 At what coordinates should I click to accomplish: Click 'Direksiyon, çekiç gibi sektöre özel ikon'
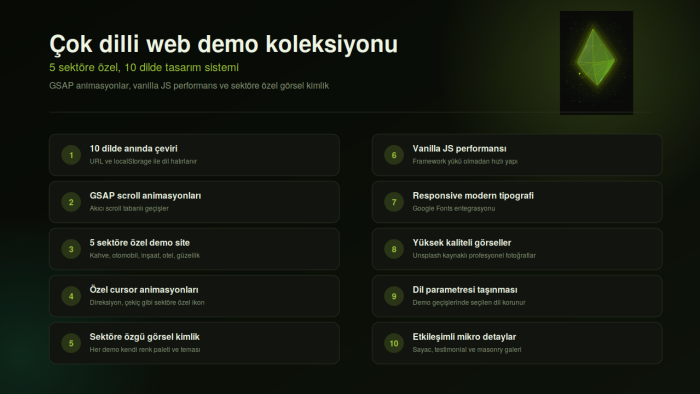(147, 303)
